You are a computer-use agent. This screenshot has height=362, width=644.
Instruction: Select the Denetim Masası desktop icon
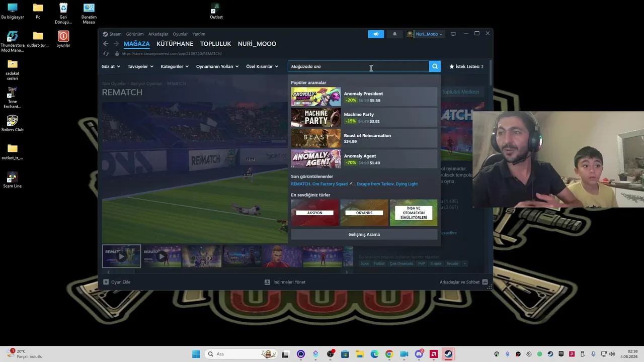click(89, 14)
